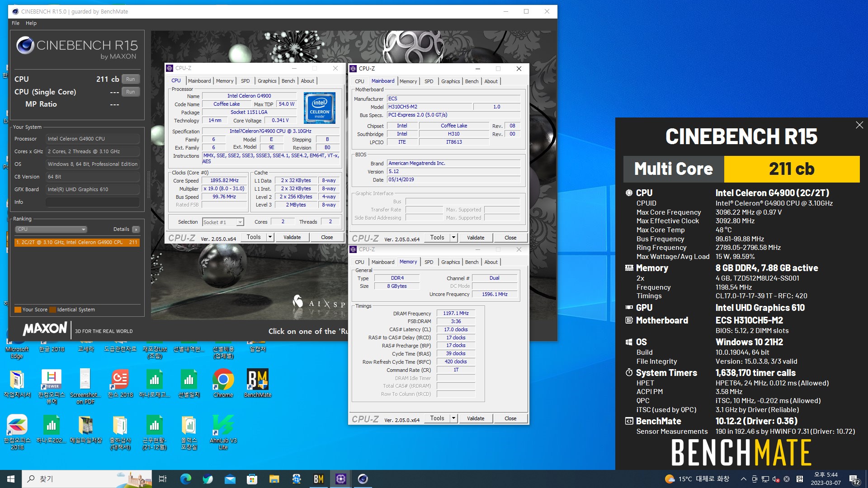Click the input language indicator in tray
The width and height of the screenshot is (868, 488).
(x=799, y=479)
